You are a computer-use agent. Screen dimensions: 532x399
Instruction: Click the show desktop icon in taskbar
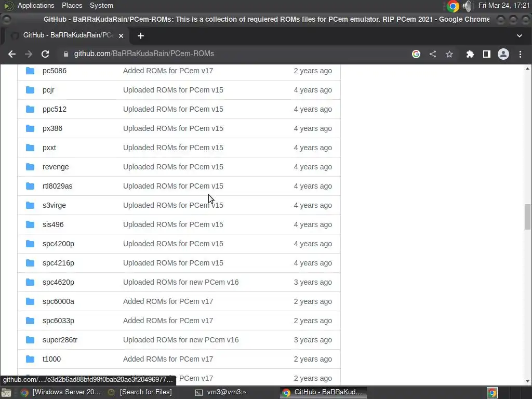pos(6,393)
